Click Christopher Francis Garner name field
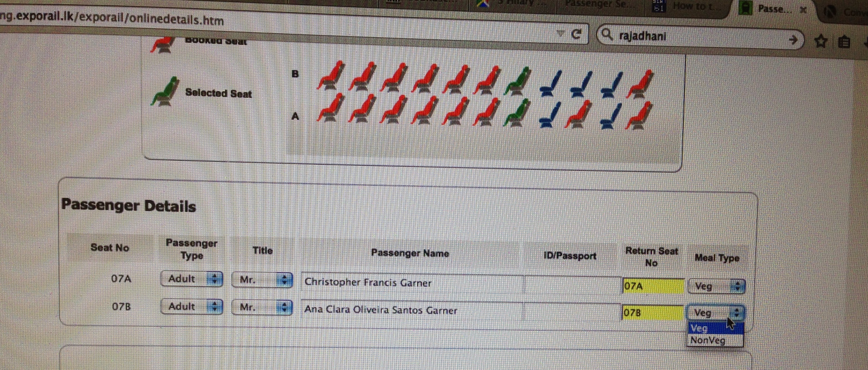 [412, 283]
